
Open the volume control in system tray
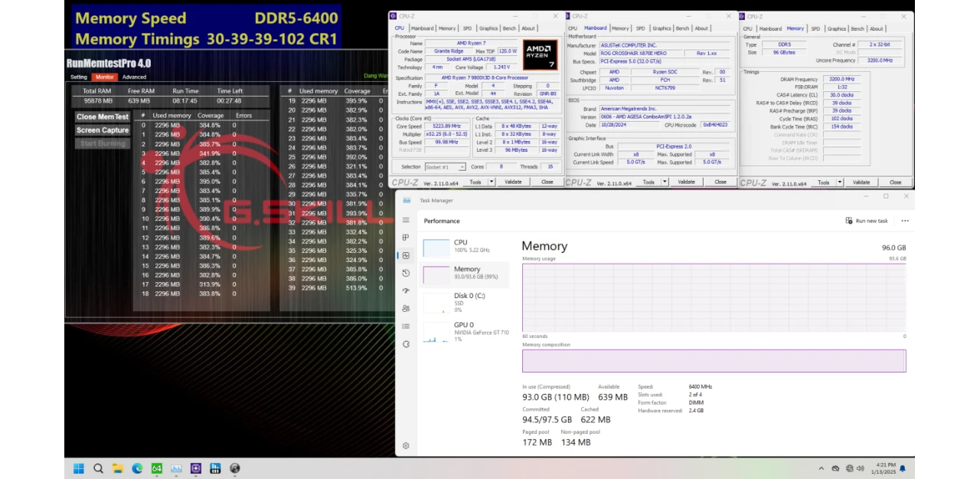click(x=860, y=468)
